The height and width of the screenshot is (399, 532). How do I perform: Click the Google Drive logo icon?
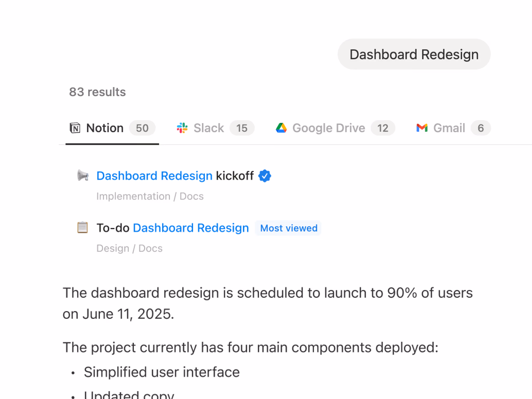pos(281,128)
